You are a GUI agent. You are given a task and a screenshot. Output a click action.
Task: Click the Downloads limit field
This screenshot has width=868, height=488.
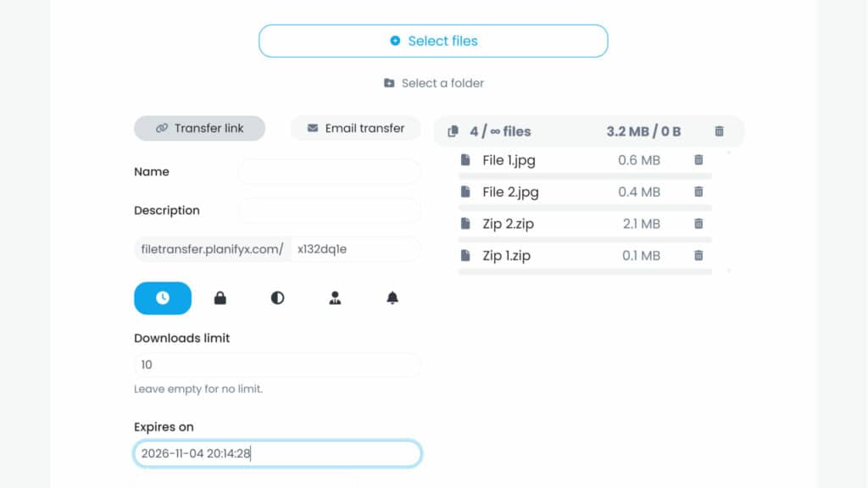(x=277, y=364)
